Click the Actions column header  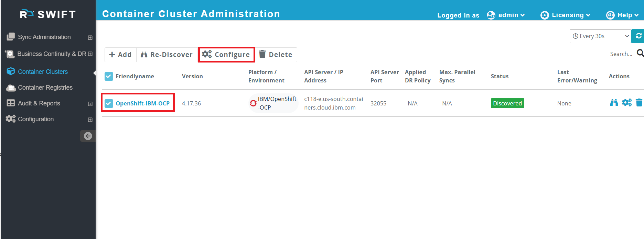pyautogui.click(x=619, y=76)
